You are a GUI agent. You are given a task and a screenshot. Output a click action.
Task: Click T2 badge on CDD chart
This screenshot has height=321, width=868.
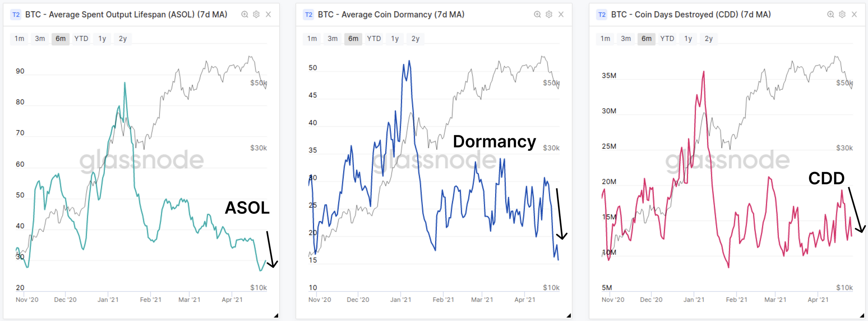[x=602, y=15]
